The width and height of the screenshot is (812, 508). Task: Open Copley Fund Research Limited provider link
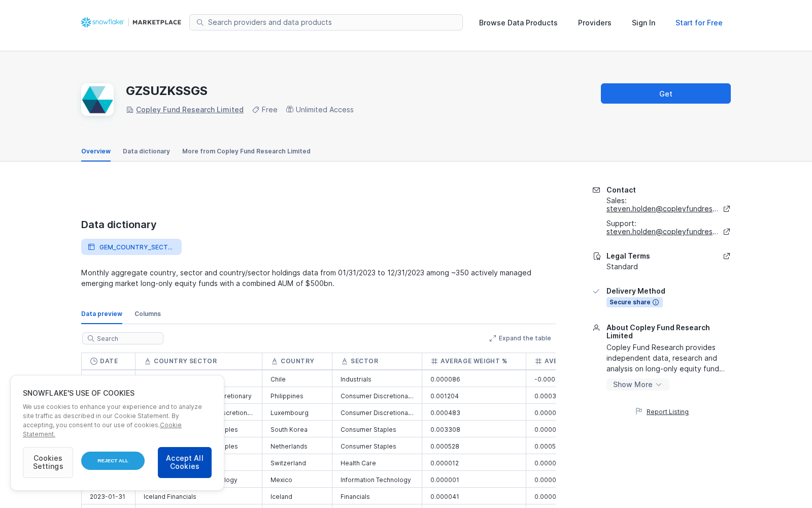190,110
